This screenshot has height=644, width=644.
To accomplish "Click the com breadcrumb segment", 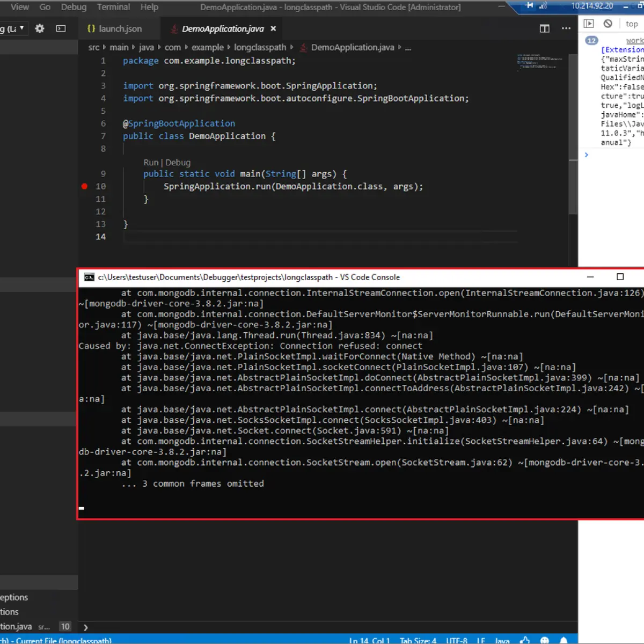I will 173,47.
